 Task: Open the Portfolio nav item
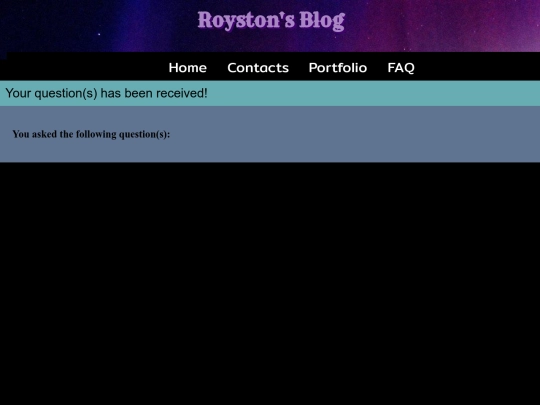tap(338, 68)
